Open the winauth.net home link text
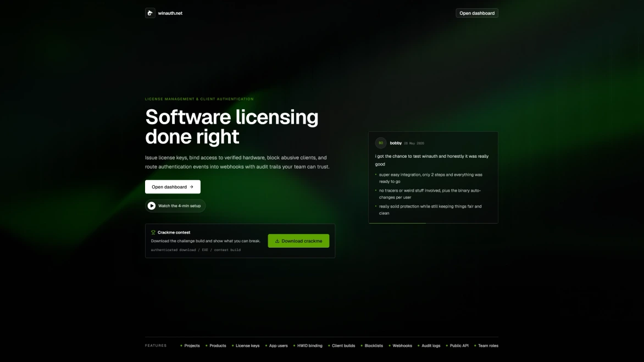This screenshot has width=644, height=362. click(170, 13)
